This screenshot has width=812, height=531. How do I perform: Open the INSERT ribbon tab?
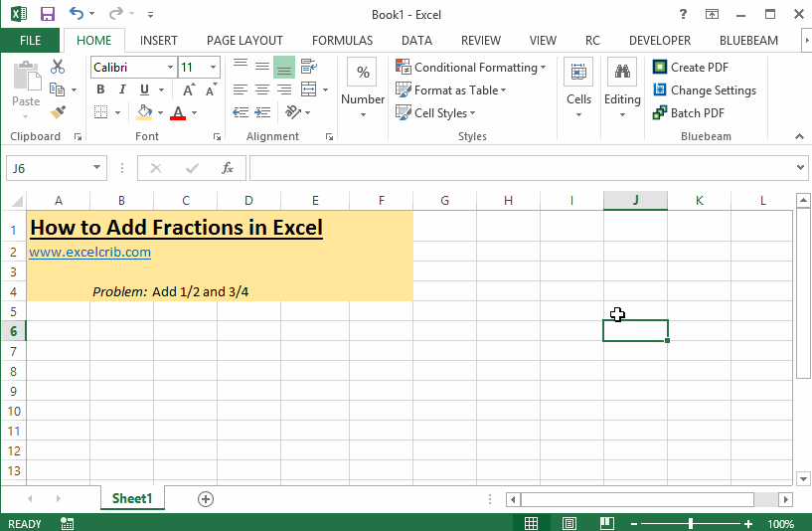[159, 41]
